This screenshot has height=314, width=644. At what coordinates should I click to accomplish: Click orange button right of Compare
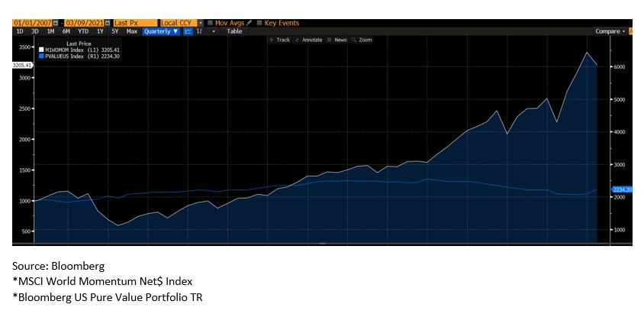(630, 31)
